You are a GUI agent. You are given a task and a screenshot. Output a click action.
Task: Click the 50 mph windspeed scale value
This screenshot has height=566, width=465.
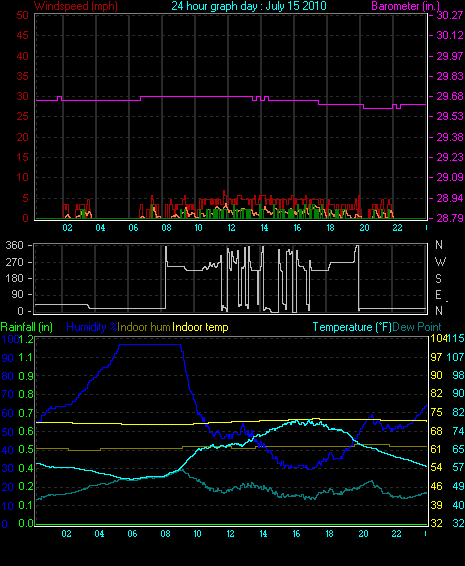22,15
